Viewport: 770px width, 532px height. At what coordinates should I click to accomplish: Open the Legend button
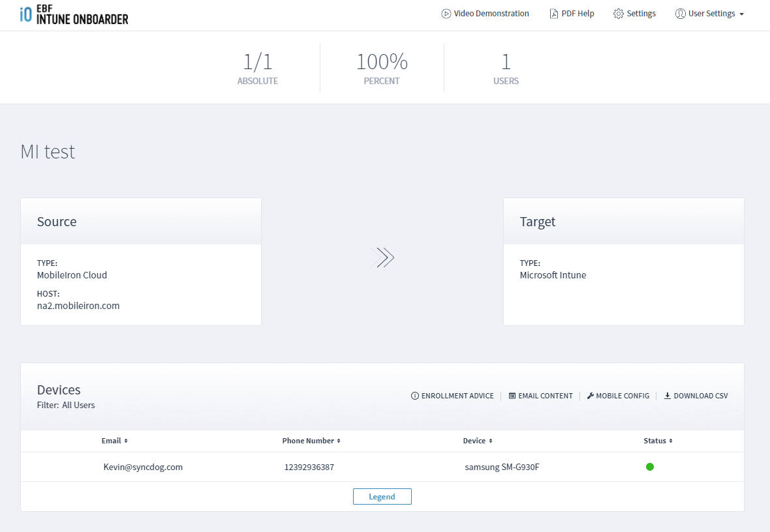(382, 497)
